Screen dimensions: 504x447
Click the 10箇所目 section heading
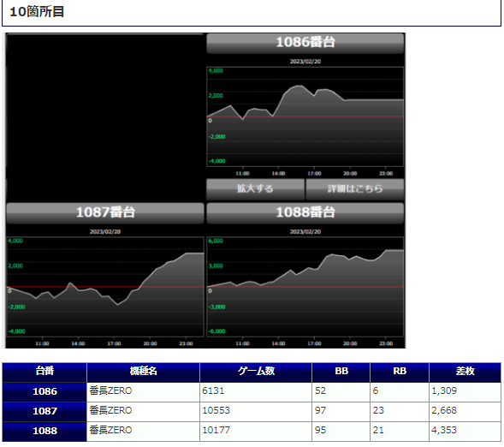pyautogui.click(x=38, y=12)
